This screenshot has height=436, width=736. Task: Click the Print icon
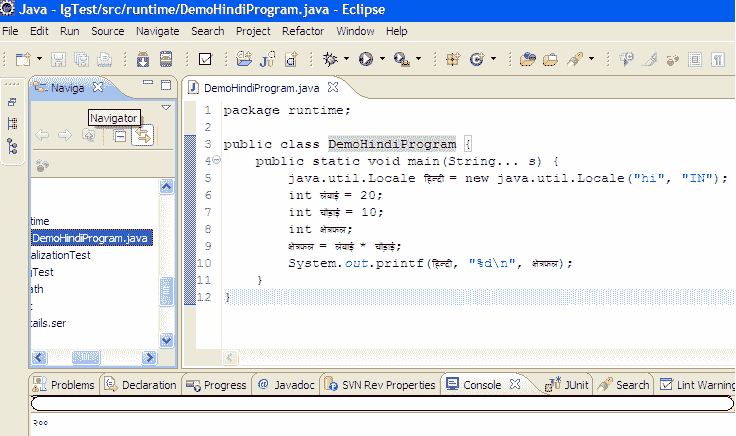pos(104,60)
